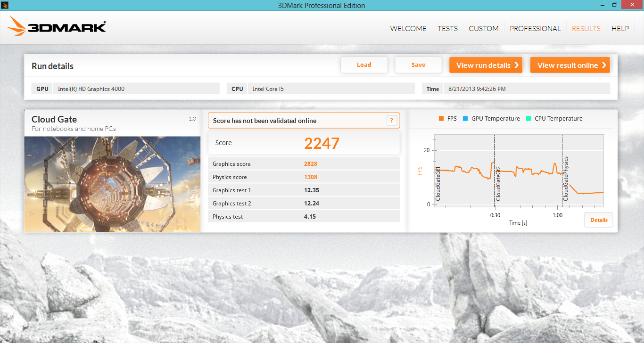Click the chart Details button

click(x=599, y=220)
